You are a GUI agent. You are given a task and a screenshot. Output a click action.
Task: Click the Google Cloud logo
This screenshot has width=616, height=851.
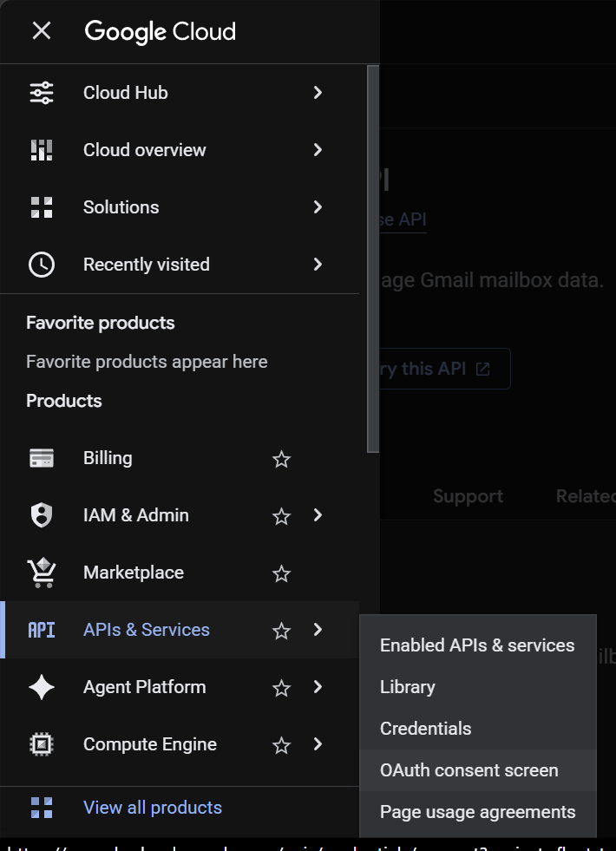point(161,32)
